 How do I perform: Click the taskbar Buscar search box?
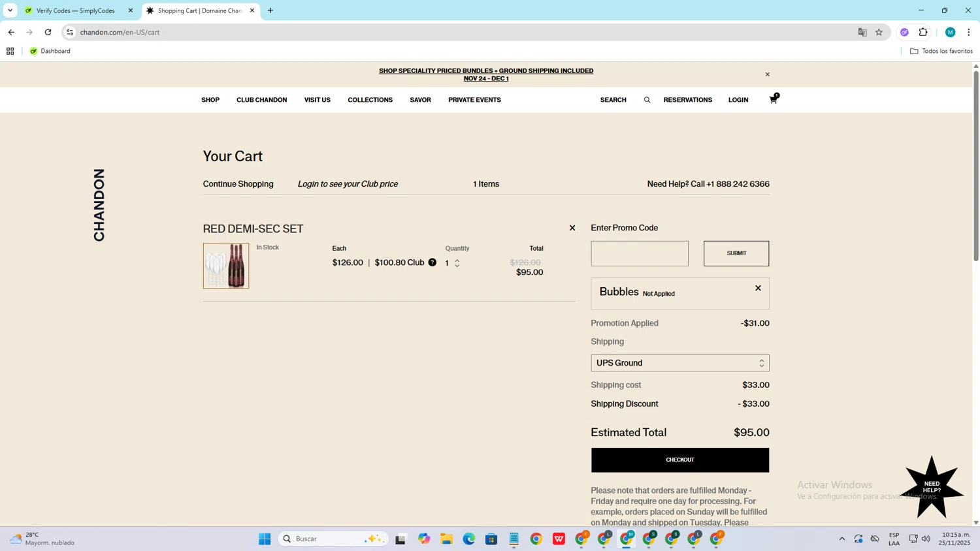[x=333, y=539]
